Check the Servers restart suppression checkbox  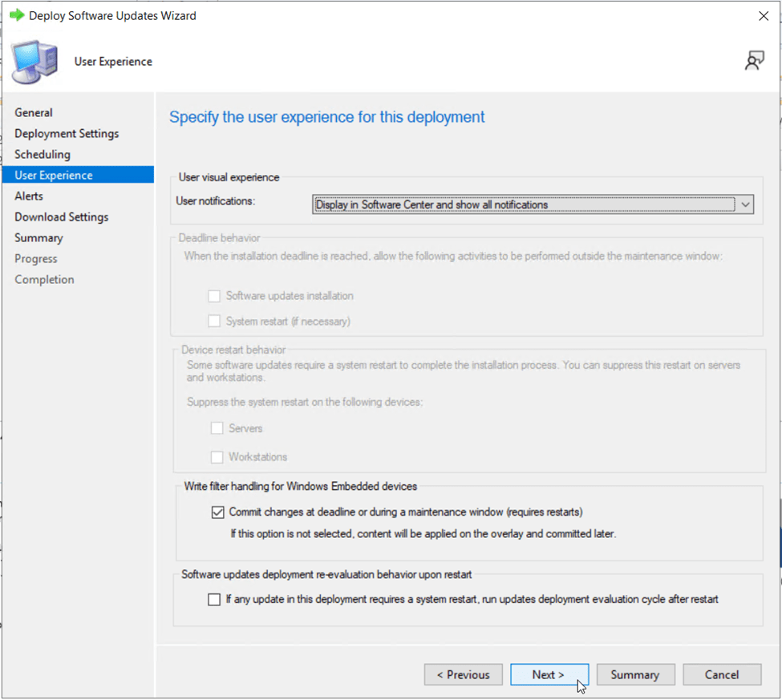[x=217, y=428]
